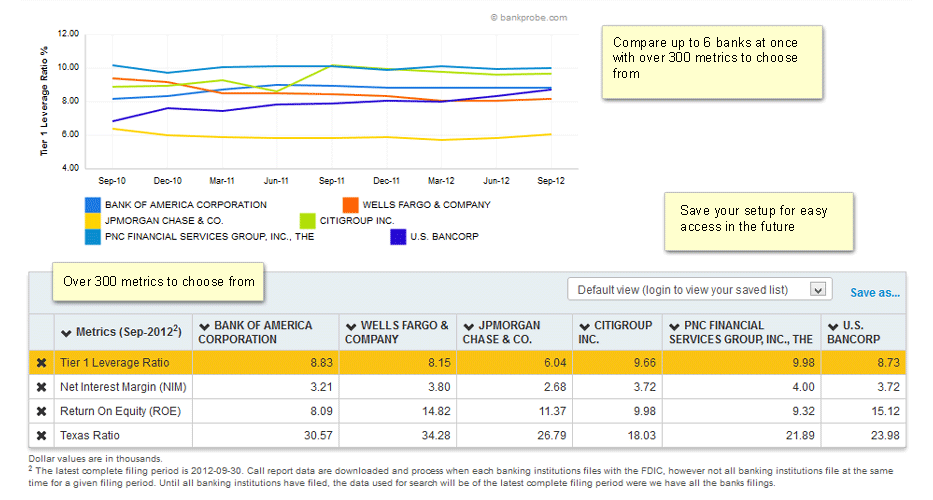Open the Metrics column dropdown arrow
The height and width of the screenshot is (500, 933).
click(66, 332)
